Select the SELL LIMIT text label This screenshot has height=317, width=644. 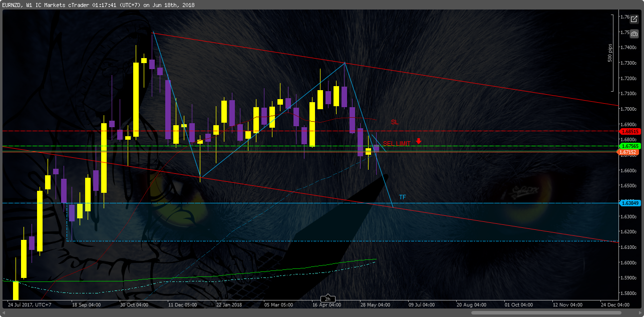pos(398,142)
